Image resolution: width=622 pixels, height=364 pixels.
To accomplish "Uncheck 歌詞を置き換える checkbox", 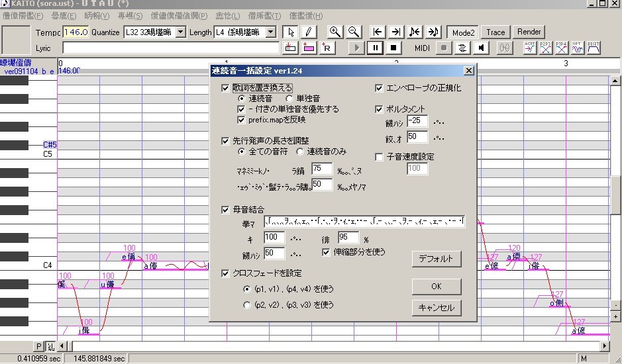I will pyautogui.click(x=225, y=88).
